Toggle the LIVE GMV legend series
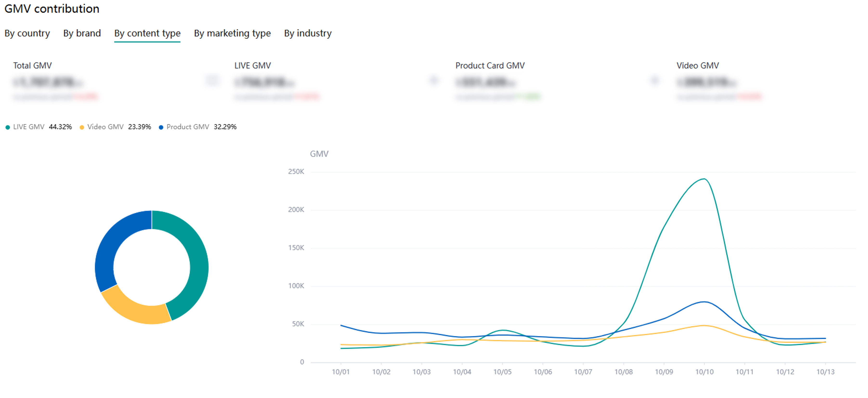The width and height of the screenshot is (868, 398). [29, 127]
